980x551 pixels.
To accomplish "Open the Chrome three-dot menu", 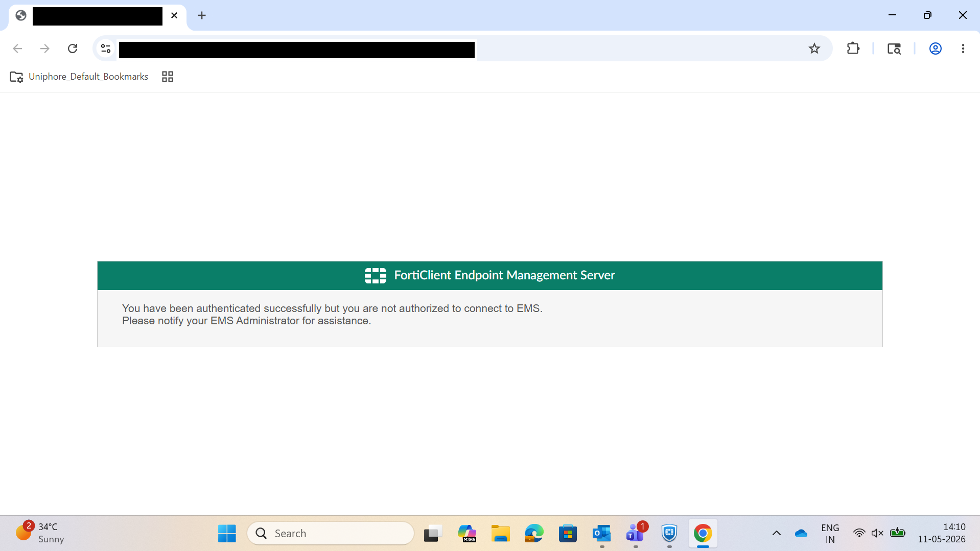I will [963, 49].
